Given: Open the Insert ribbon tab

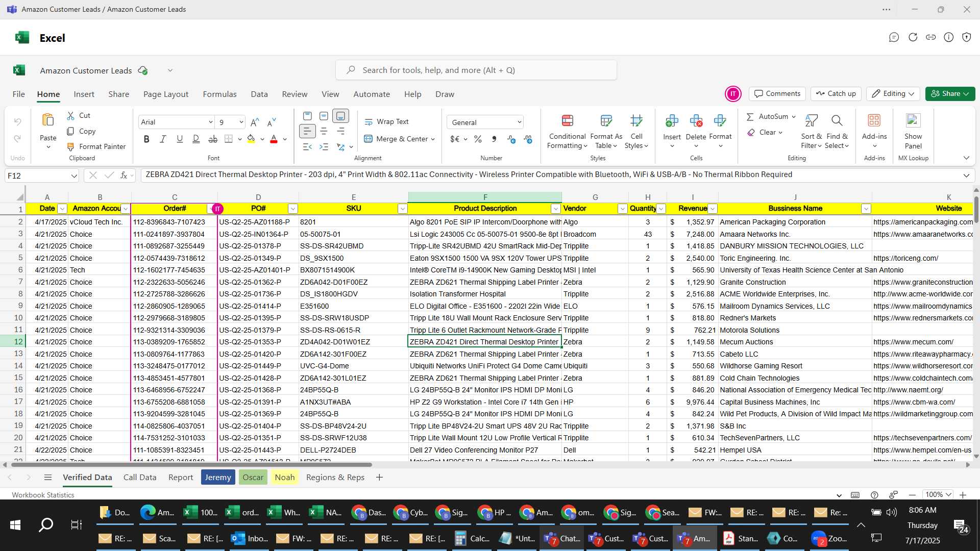Looking at the screenshot, I should 84,94.
